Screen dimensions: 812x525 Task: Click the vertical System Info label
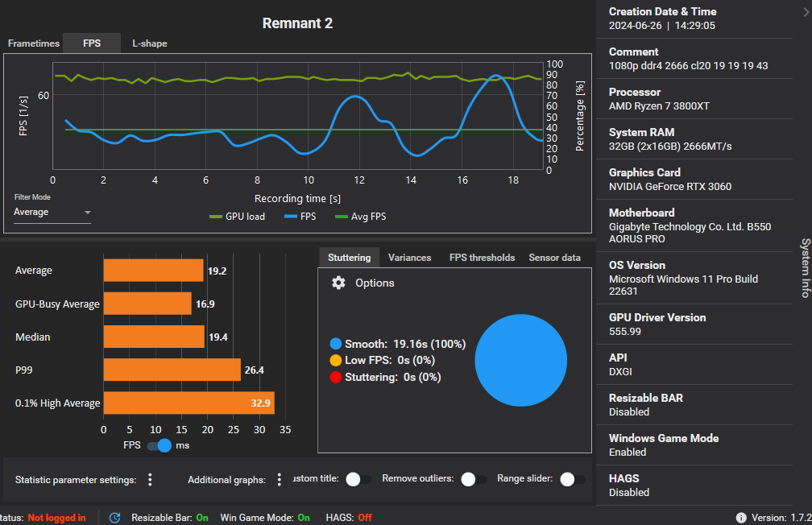(806, 267)
